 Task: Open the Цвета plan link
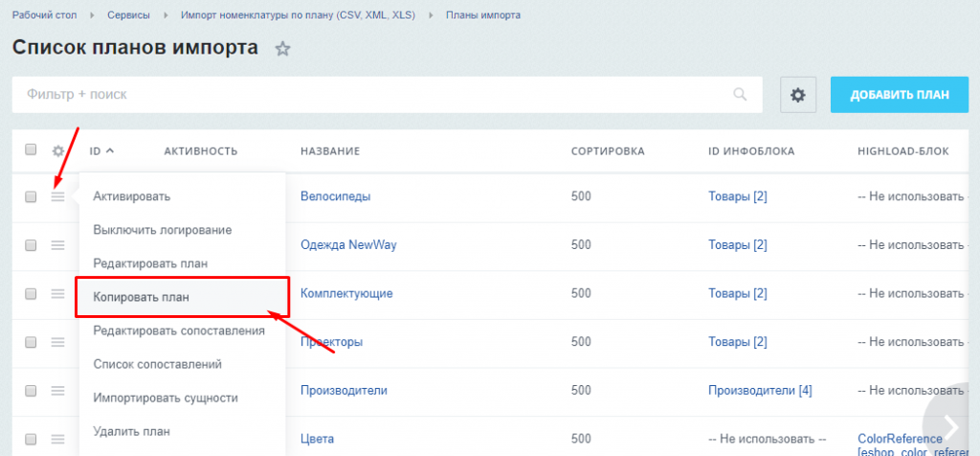pos(318,439)
